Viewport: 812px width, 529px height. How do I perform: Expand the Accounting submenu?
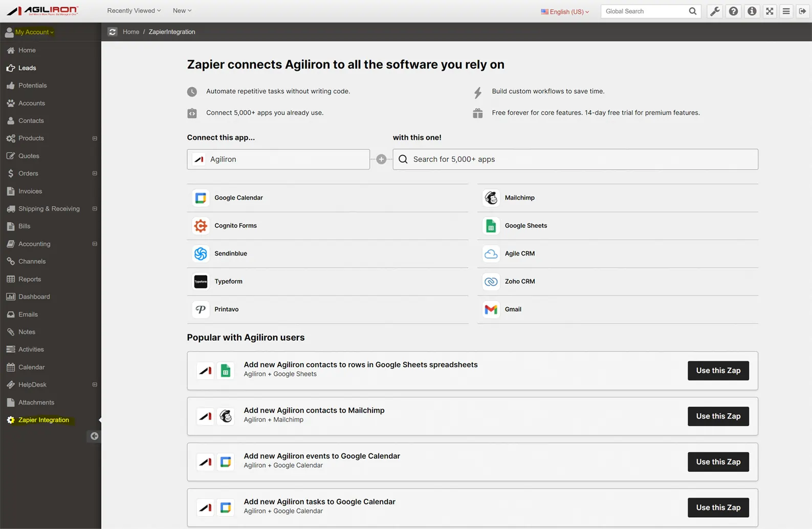(x=95, y=244)
